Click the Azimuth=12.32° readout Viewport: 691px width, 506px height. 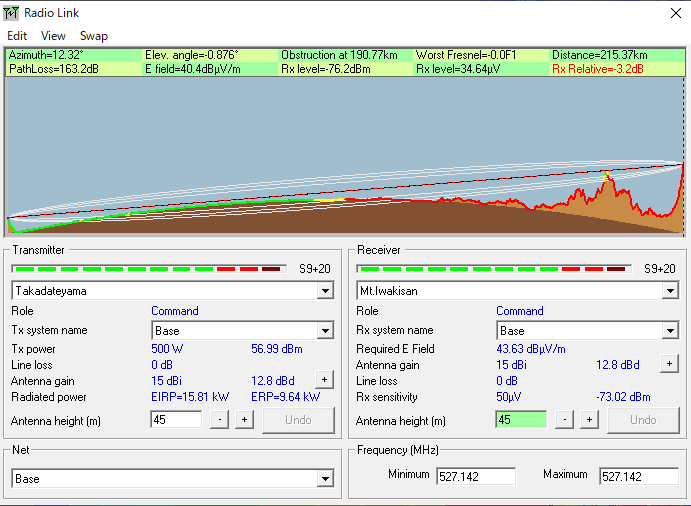(46, 55)
